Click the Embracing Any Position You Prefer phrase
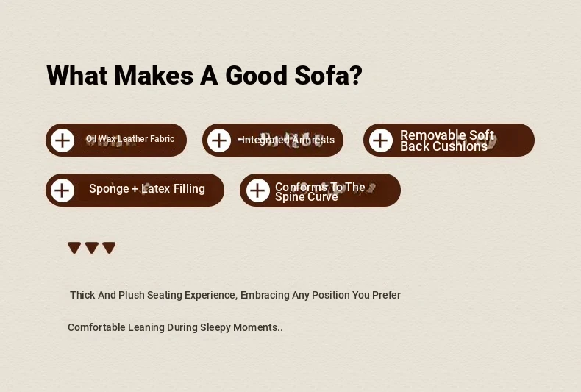The height and width of the screenshot is (392, 581). point(321,296)
